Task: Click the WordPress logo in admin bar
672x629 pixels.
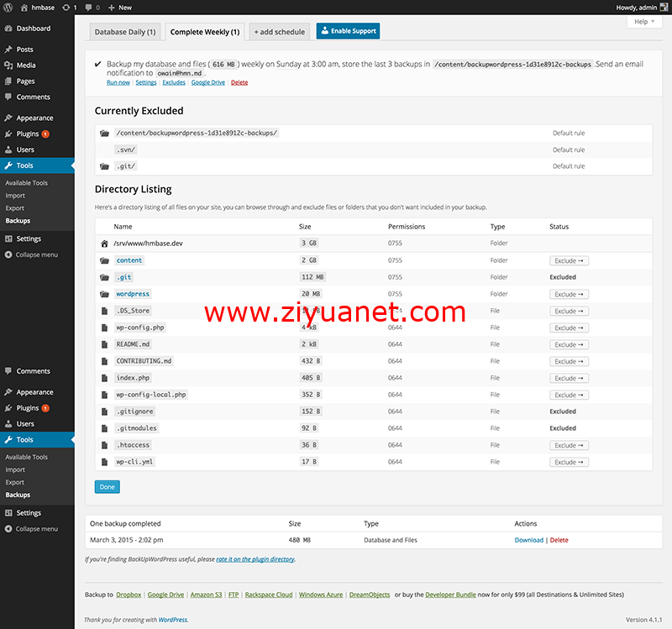Action: coord(8,8)
